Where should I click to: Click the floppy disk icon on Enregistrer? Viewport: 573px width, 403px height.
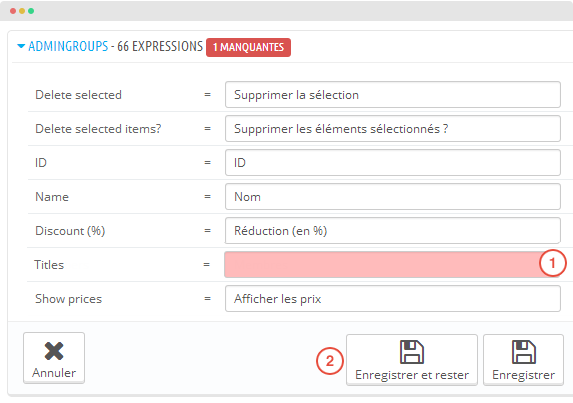(x=523, y=352)
